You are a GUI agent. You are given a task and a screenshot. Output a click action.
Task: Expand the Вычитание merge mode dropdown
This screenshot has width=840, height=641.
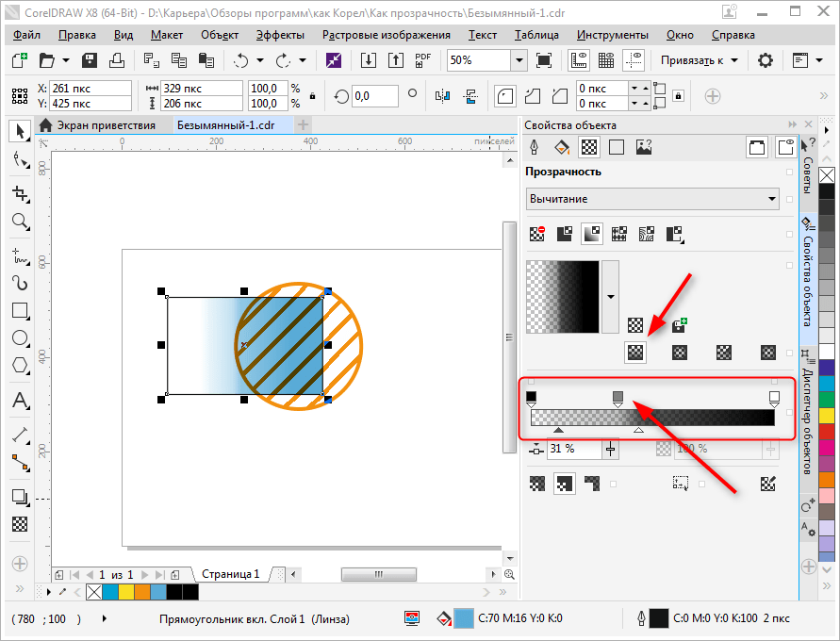(772, 199)
